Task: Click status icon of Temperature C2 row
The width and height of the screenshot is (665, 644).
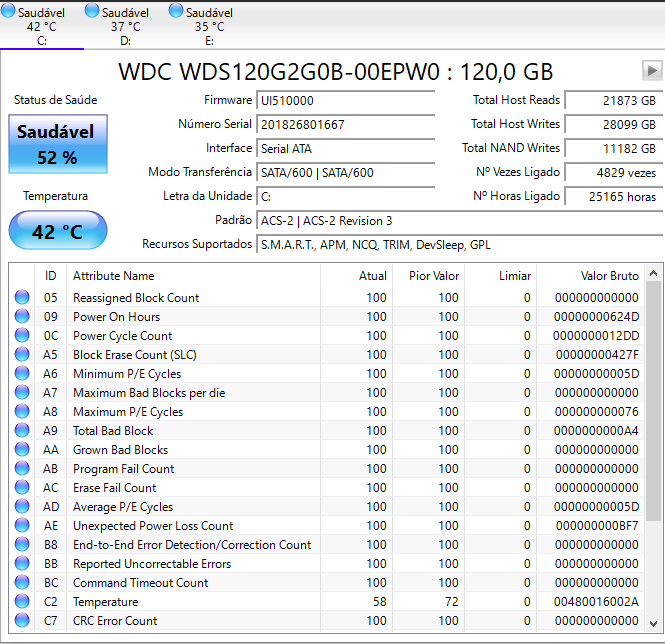Action: tap(22, 602)
